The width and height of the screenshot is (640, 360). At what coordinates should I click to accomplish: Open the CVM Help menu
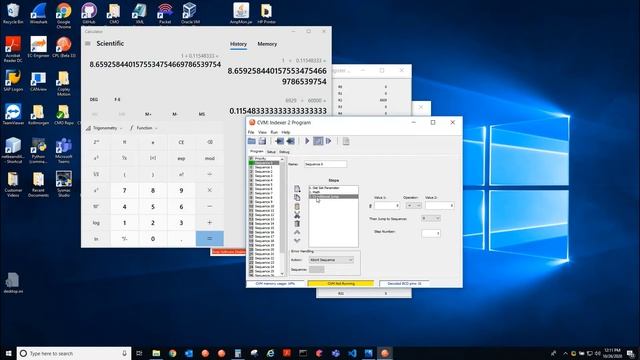click(286, 132)
